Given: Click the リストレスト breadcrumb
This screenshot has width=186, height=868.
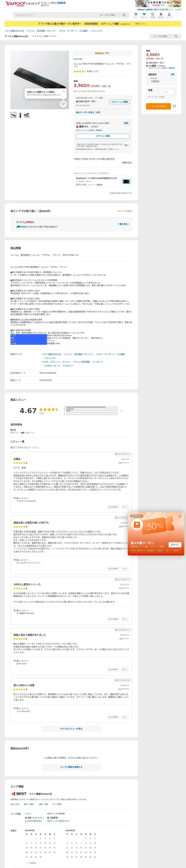Looking at the screenshot, I should [x=96, y=31].
